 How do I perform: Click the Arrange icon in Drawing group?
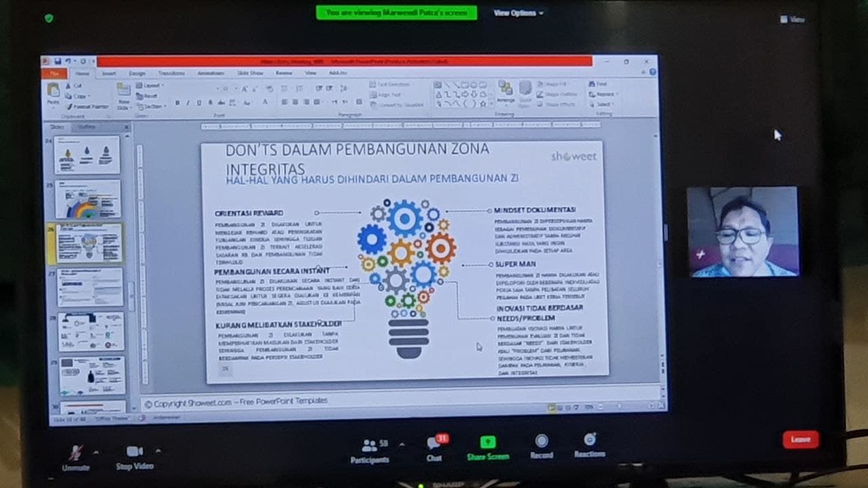505,91
